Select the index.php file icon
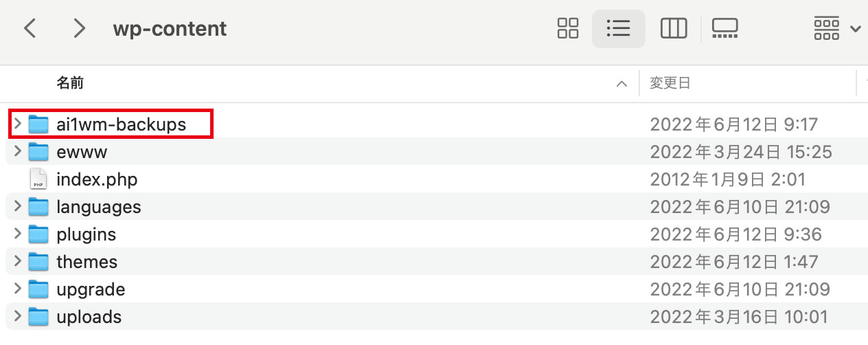The width and height of the screenshot is (868, 345). click(38, 179)
